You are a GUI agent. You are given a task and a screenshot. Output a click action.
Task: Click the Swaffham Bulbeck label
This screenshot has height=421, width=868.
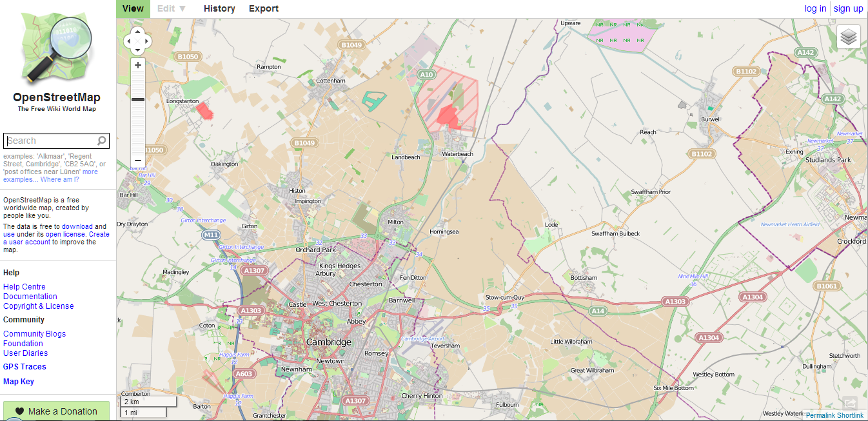point(616,233)
